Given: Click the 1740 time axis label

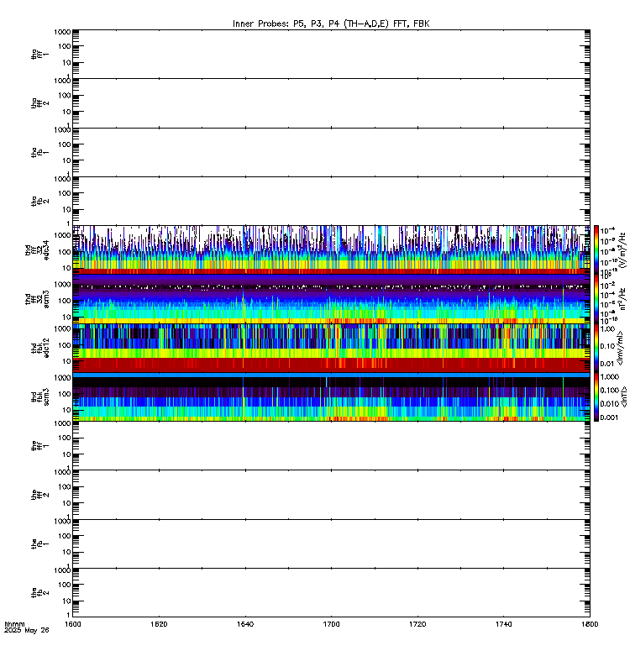Looking at the screenshot, I should coord(503,624).
